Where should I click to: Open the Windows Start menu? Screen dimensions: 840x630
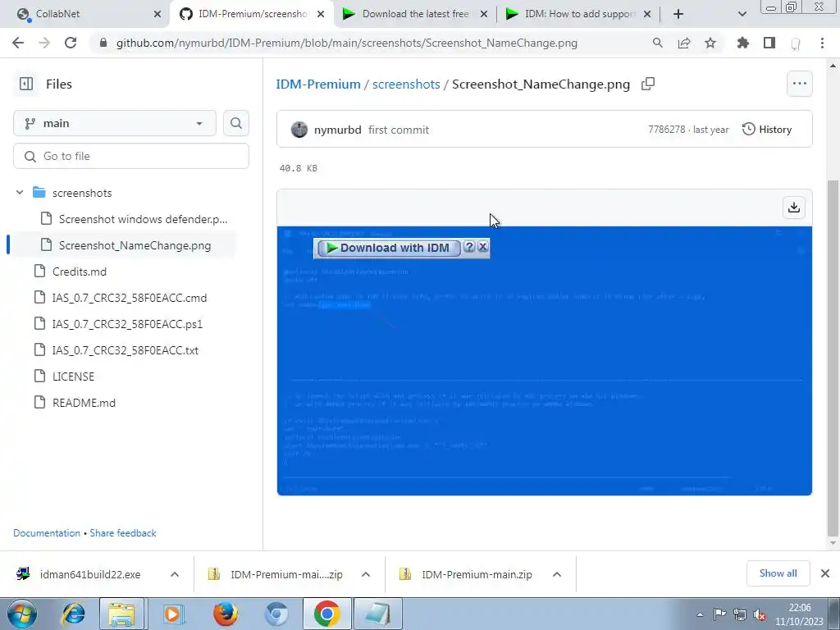21,614
